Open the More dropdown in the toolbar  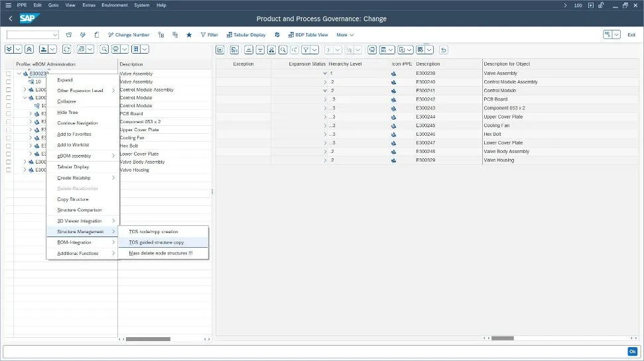(345, 35)
